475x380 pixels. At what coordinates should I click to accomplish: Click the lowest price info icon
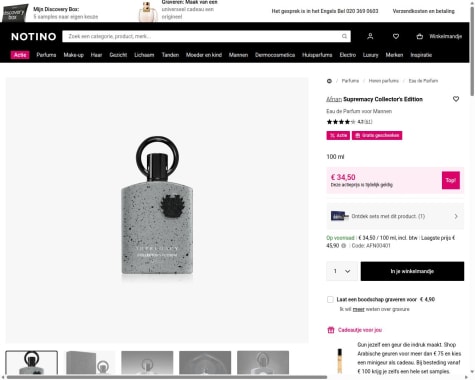click(x=344, y=246)
